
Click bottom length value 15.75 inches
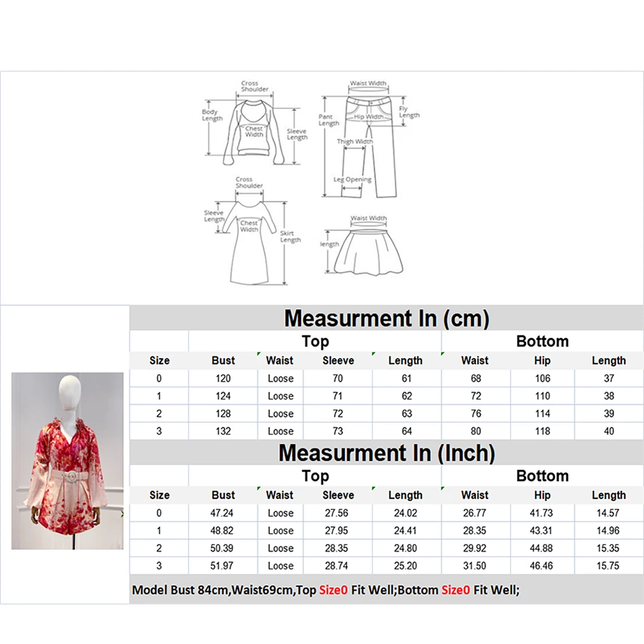coord(608,566)
